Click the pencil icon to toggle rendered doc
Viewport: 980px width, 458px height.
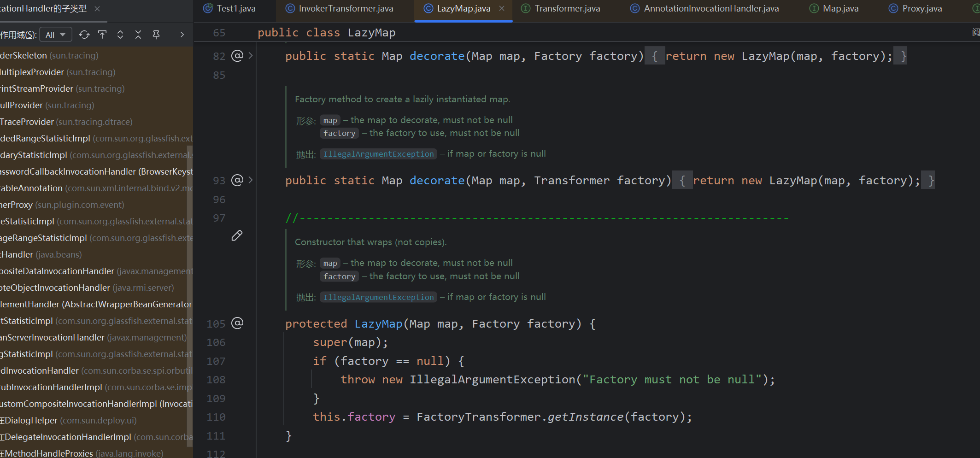point(237,235)
